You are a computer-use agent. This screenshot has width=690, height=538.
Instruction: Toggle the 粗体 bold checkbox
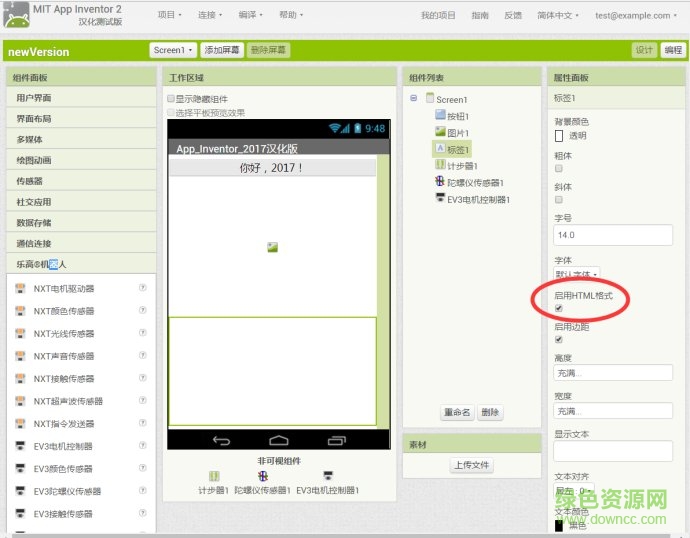click(559, 168)
